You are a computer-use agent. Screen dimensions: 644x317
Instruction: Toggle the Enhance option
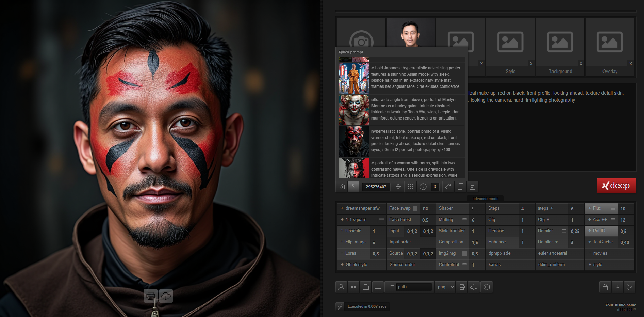(502, 242)
